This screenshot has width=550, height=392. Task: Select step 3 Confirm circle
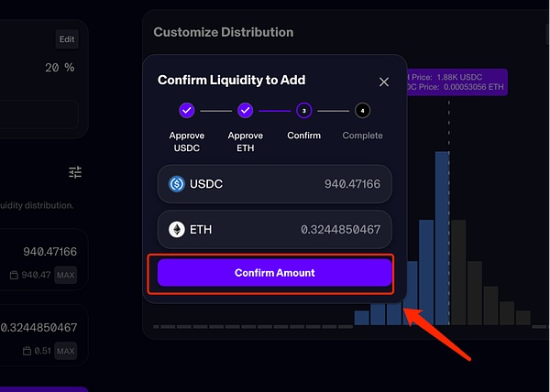tap(304, 111)
